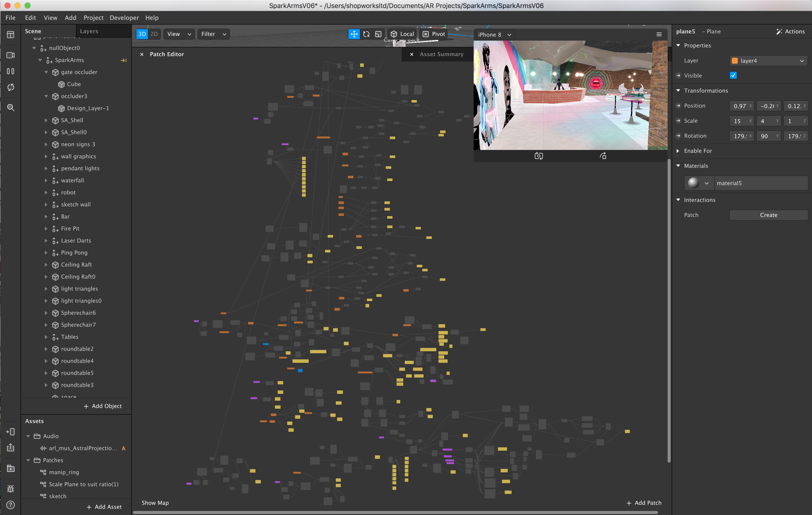Image resolution: width=812 pixels, height=515 pixels.
Task: Toggle the Local coordinate button
Action: click(x=402, y=34)
